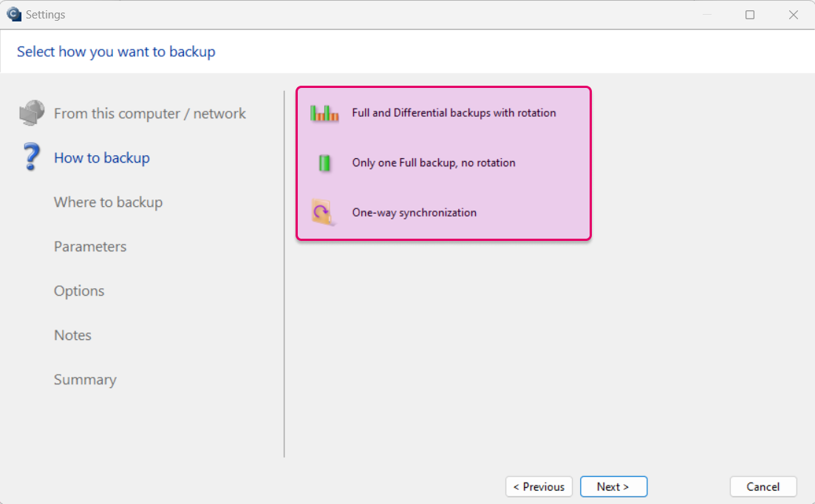Go back with < Previous button

click(x=539, y=487)
